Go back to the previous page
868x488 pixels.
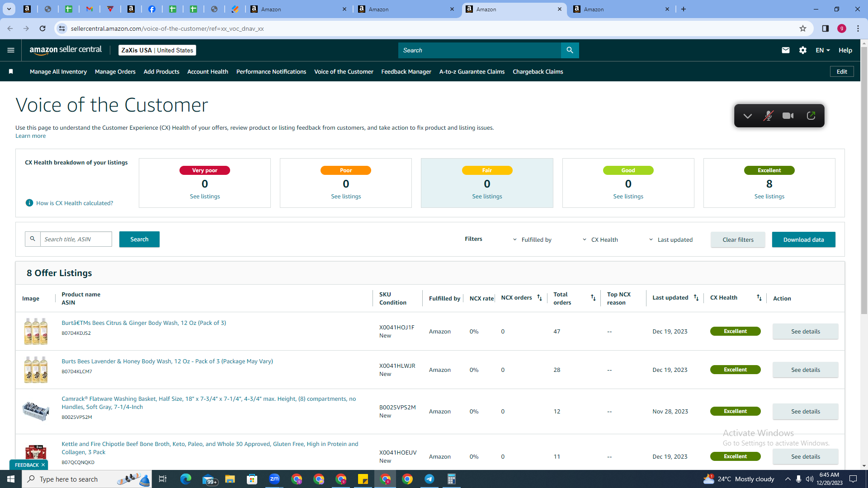click(x=10, y=28)
